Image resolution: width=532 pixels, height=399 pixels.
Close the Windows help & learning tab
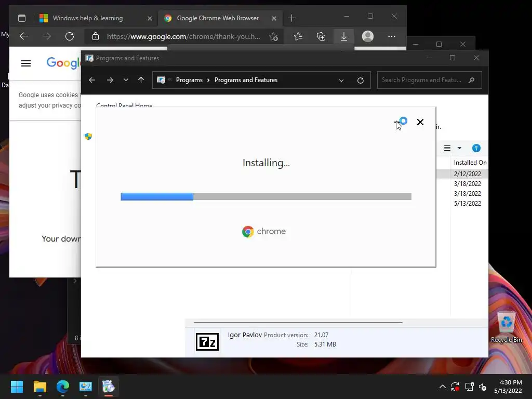tap(150, 18)
